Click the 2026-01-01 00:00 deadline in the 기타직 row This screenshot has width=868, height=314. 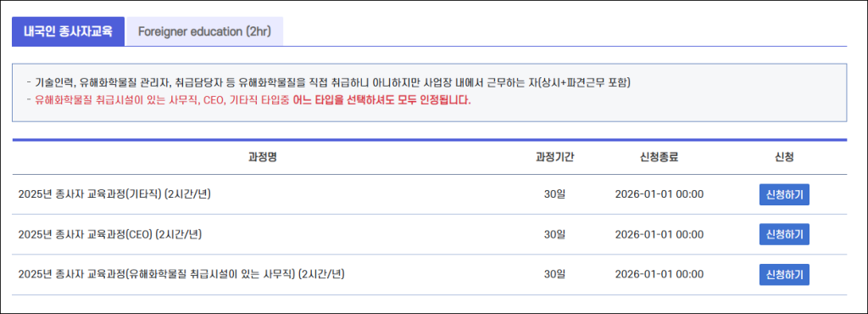pyautogui.click(x=659, y=194)
